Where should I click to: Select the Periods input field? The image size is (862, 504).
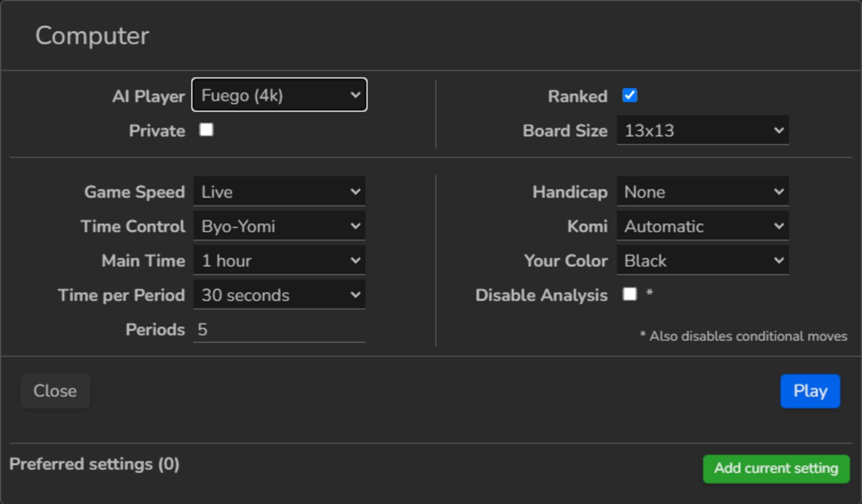(279, 329)
